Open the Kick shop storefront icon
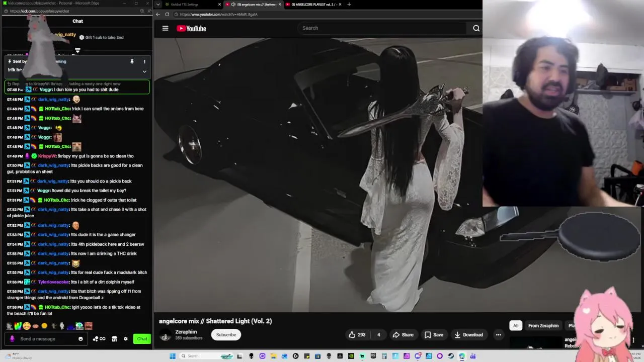The width and height of the screenshot is (644, 362). pos(114,339)
